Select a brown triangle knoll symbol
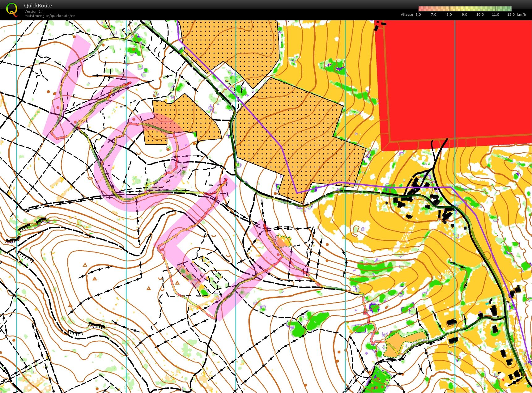The image size is (532, 393). pyautogui.click(x=85, y=265)
